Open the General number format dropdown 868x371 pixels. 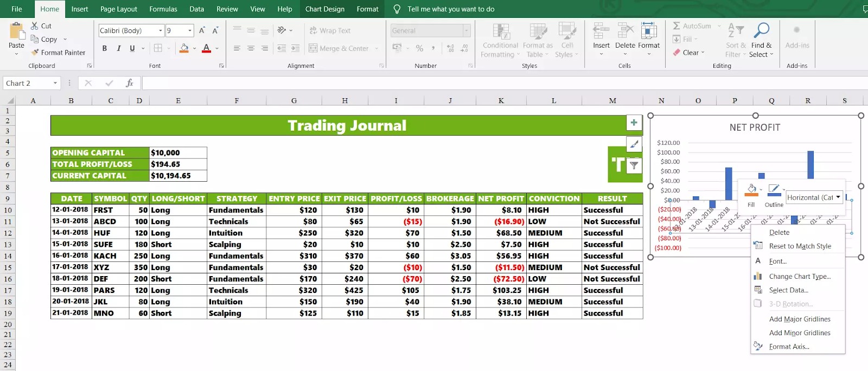click(x=466, y=30)
